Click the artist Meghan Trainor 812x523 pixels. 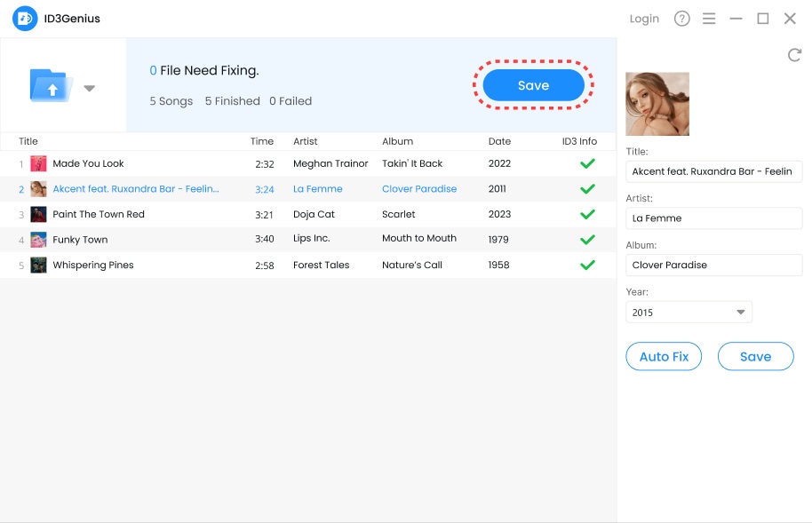coord(330,163)
